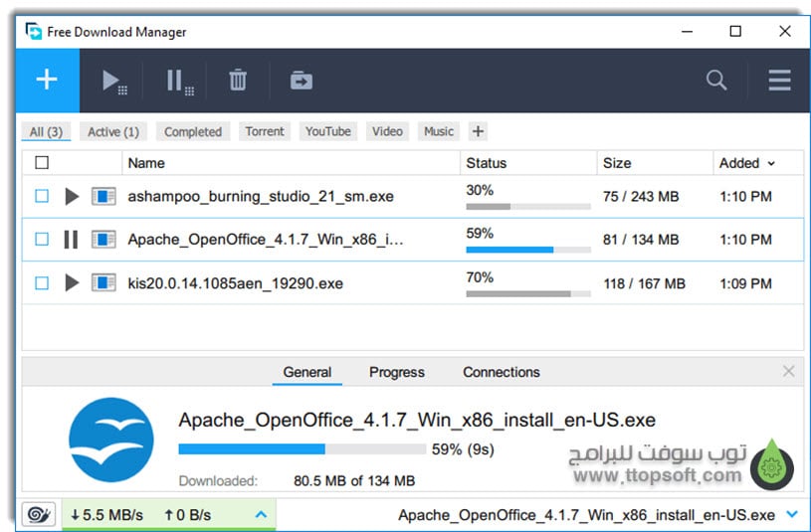Click the Added column sort arrow

[x=771, y=164]
